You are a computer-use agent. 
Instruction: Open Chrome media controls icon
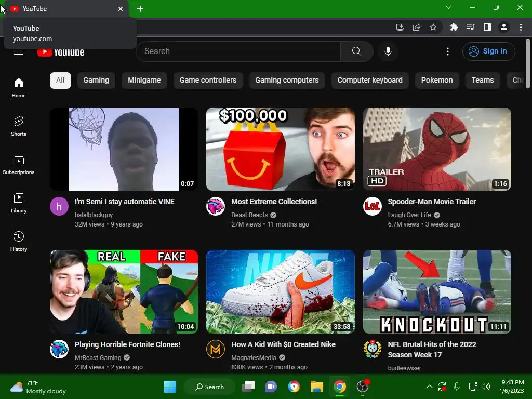pyautogui.click(x=470, y=27)
